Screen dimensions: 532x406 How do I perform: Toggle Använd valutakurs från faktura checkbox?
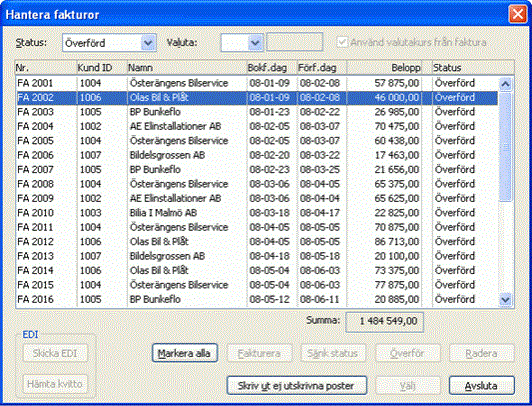tap(342, 42)
